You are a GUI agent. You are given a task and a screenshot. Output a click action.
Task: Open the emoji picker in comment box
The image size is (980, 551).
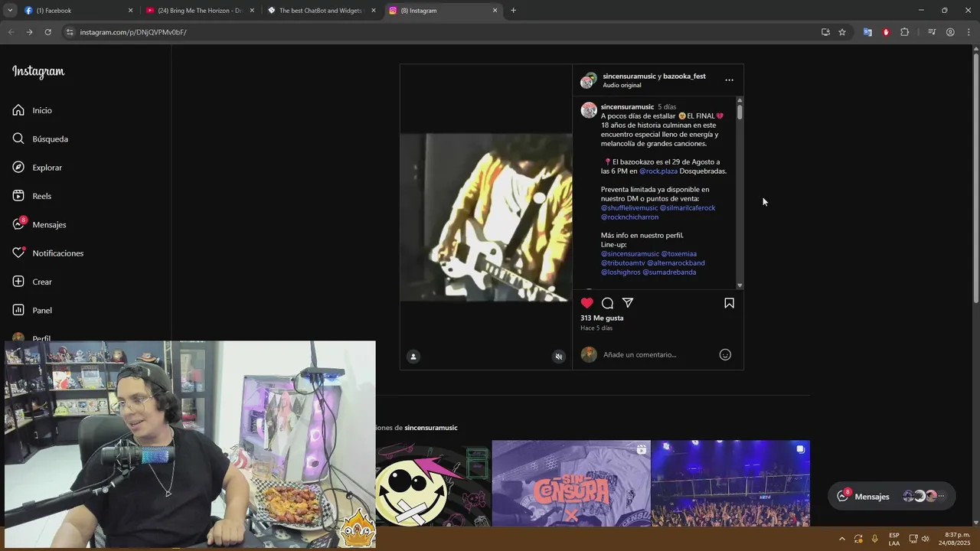[x=725, y=354]
